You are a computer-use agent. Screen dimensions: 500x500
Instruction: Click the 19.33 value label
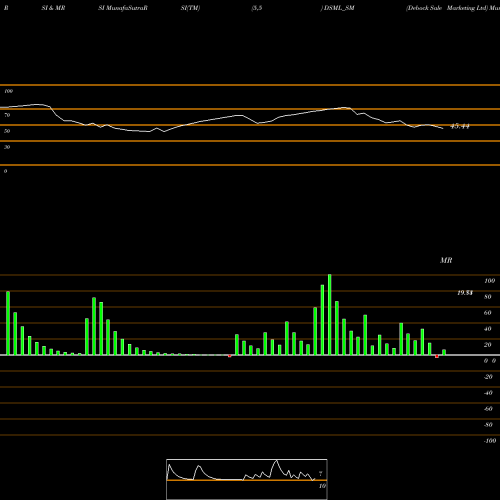click(x=465, y=293)
